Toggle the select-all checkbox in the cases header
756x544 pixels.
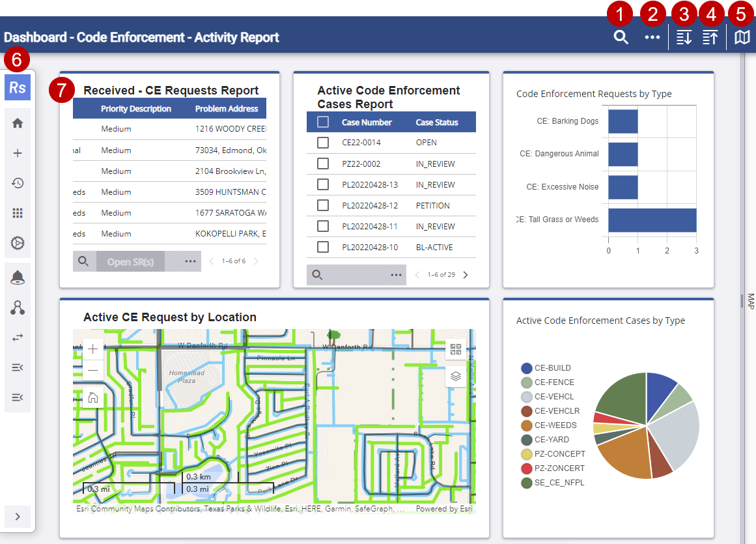[x=323, y=122]
